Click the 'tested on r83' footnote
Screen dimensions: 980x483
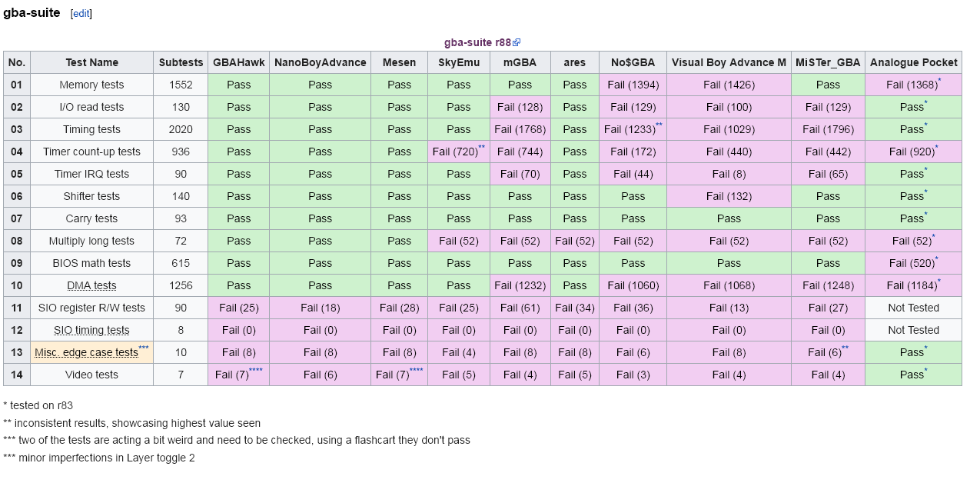pos(38,405)
